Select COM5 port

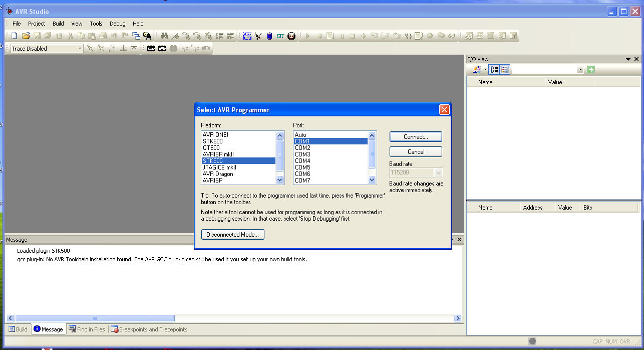click(331, 167)
